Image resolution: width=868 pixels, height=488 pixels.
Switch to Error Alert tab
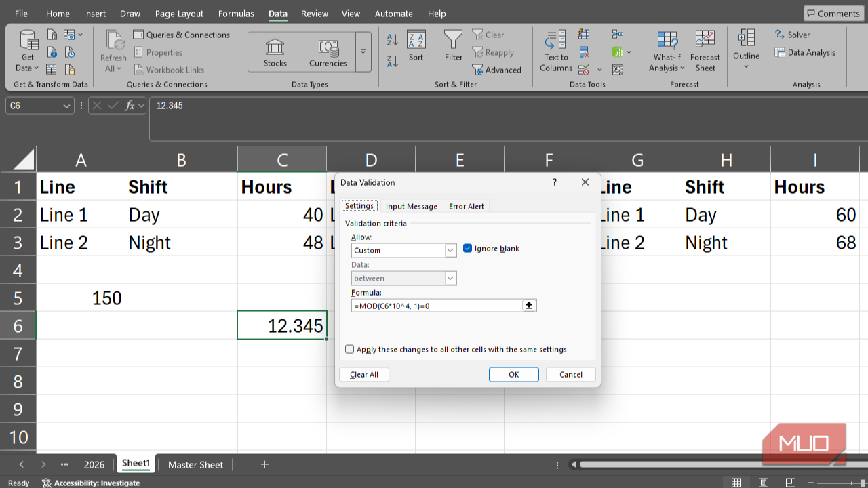point(467,207)
